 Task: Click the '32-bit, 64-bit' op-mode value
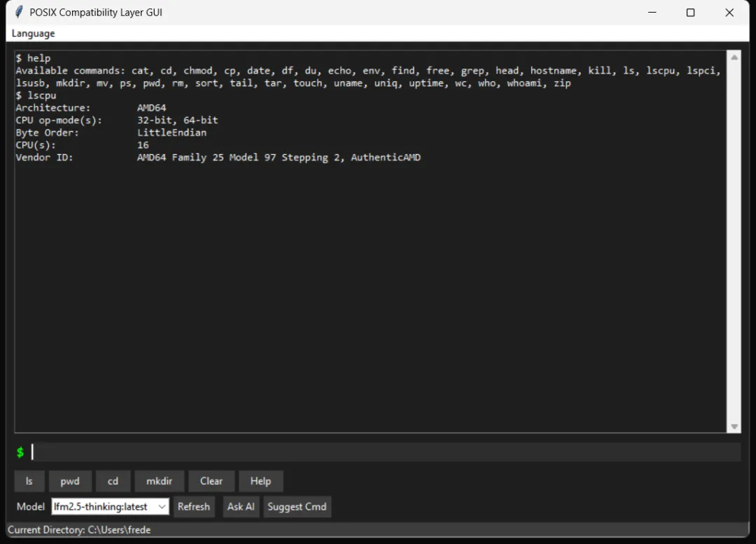coord(177,120)
